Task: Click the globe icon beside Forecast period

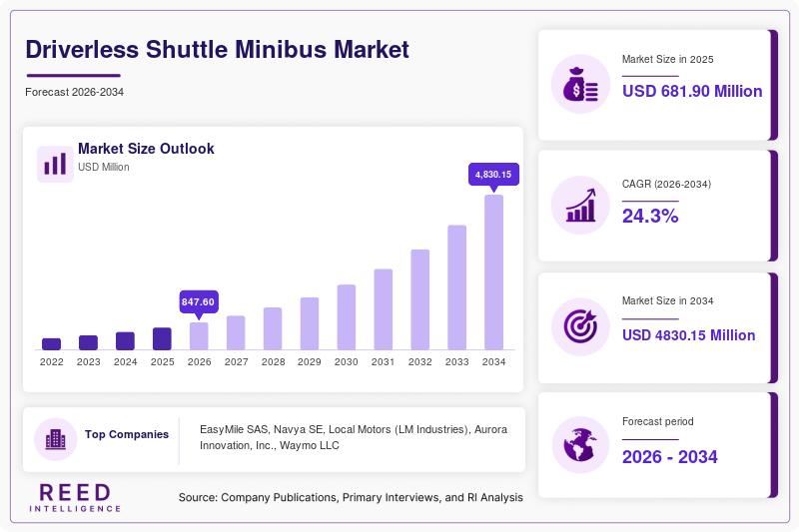Action: [x=580, y=445]
